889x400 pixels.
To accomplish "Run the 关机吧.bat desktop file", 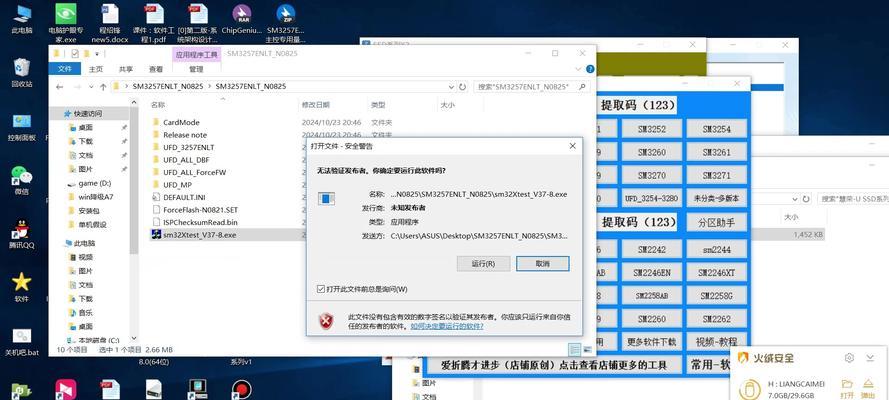I will tap(22, 342).
